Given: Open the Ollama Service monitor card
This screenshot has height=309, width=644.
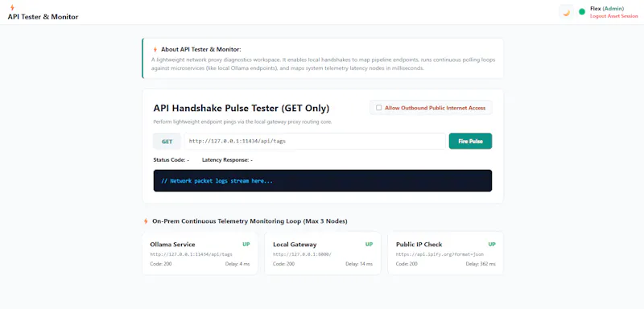Looking at the screenshot, I should 200,253.
